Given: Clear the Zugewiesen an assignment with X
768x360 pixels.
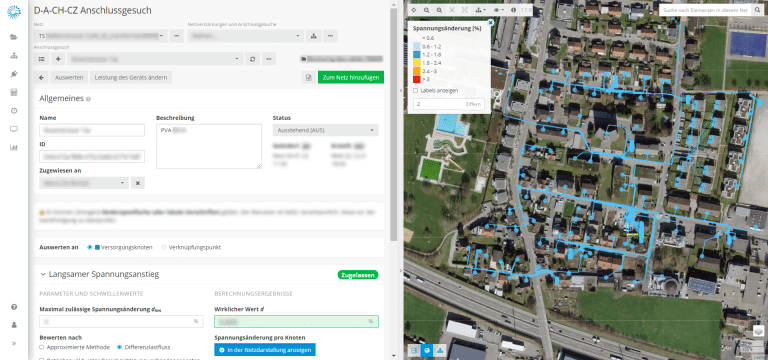Looking at the screenshot, I should coord(138,183).
